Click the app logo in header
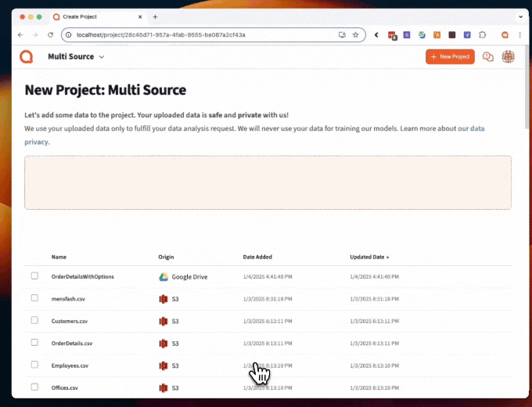Viewport: 532px width, 407px height. (x=27, y=56)
